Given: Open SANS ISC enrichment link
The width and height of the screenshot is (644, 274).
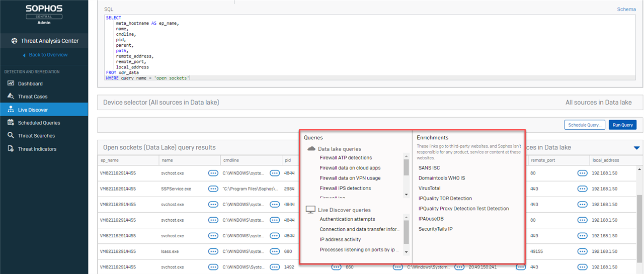Looking at the screenshot, I should click(429, 168).
